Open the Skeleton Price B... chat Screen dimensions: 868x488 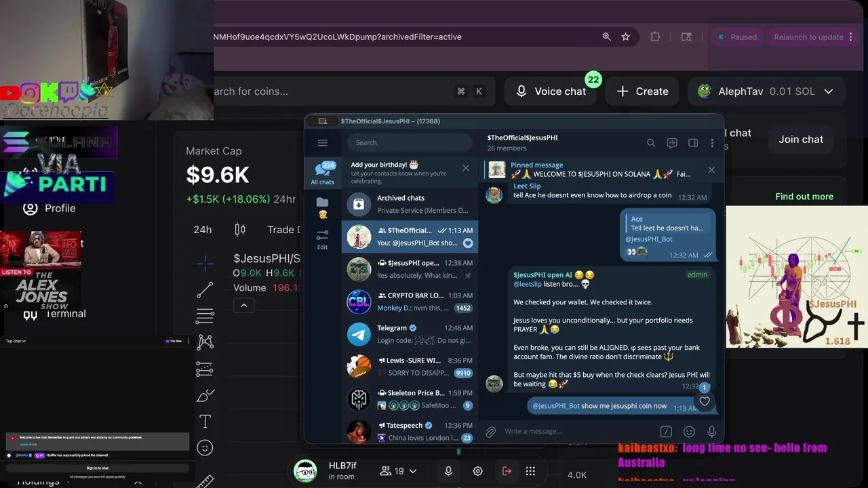point(410,399)
